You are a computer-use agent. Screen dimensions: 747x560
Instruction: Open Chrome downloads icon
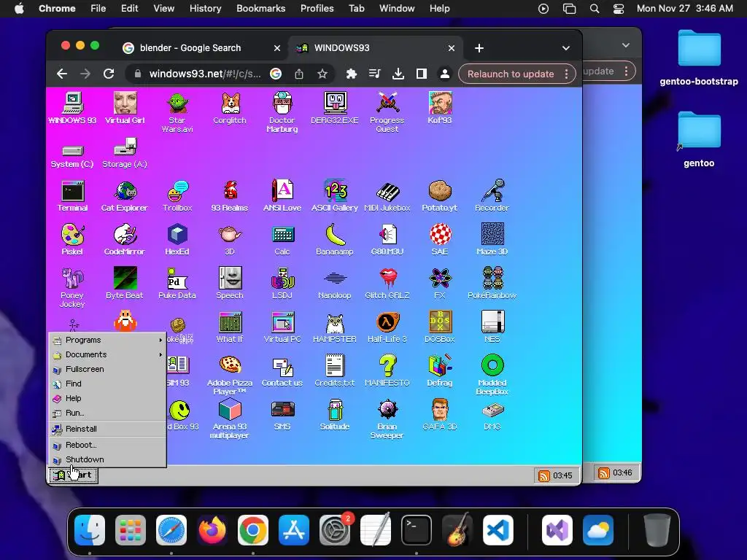click(x=398, y=74)
